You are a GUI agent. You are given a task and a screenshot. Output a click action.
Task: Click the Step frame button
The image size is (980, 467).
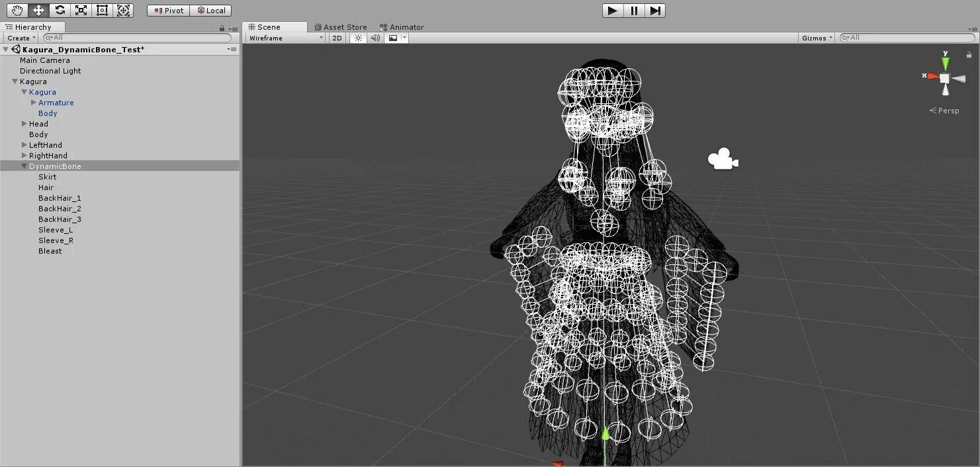655,10
